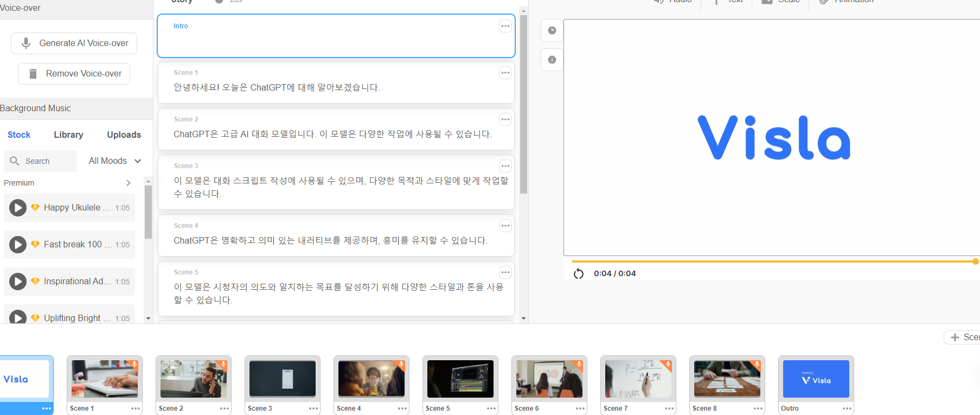Select Scene 8 thumbnail in timeline
This screenshot has height=415, width=980.
[727, 379]
